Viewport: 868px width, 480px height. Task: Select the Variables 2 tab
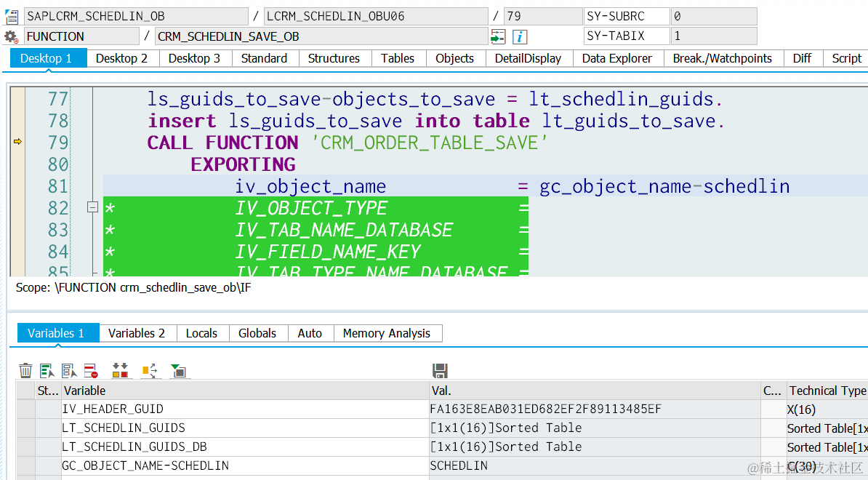click(x=137, y=333)
